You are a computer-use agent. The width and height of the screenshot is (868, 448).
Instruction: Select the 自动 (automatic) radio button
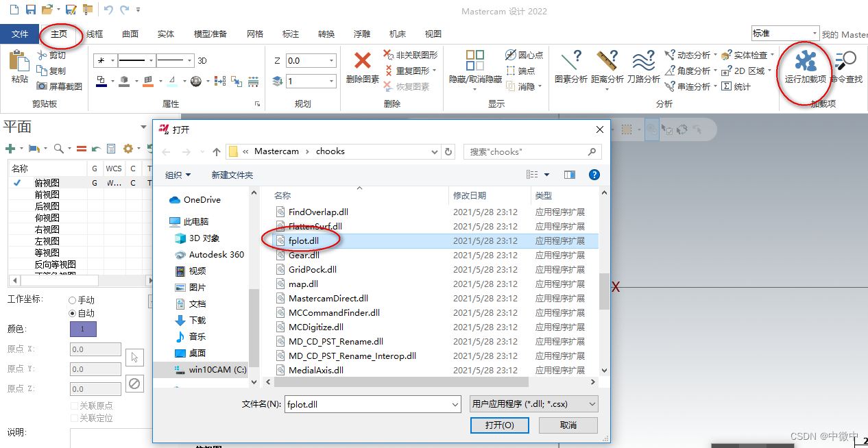73,313
